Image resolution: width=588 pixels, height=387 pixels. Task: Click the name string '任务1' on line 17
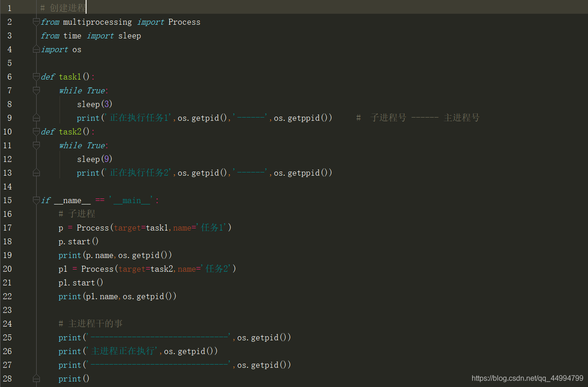point(212,228)
